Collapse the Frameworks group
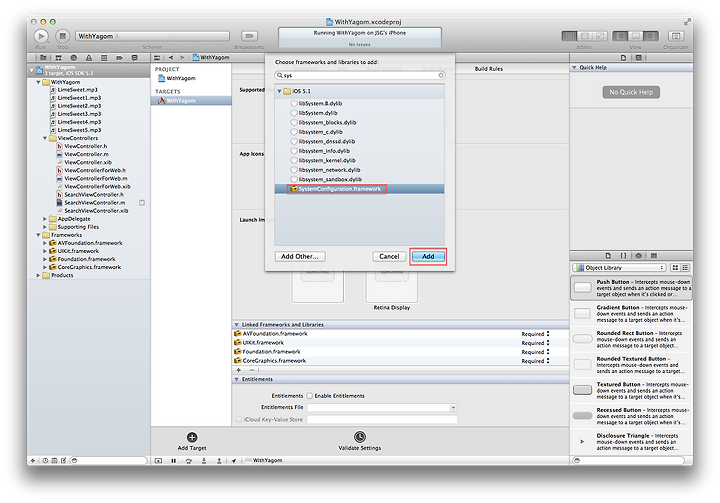This screenshot has width=720, height=503. tap(39, 235)
